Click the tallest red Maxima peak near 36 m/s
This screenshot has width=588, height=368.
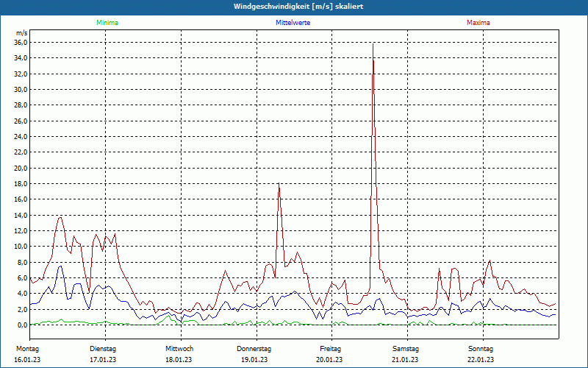tap(373, 45)
